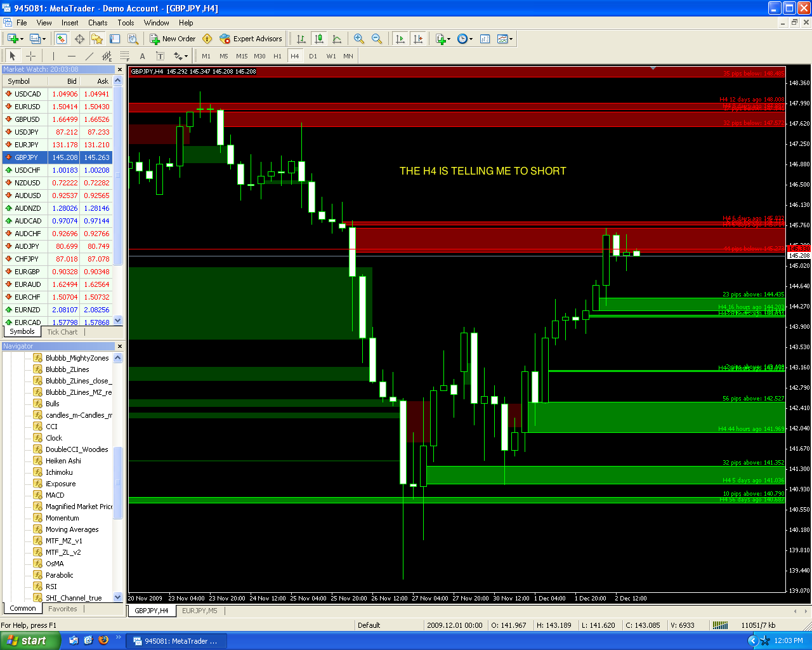Open the Tools menu
Screen dimensions: 812x650
(126, 23)
